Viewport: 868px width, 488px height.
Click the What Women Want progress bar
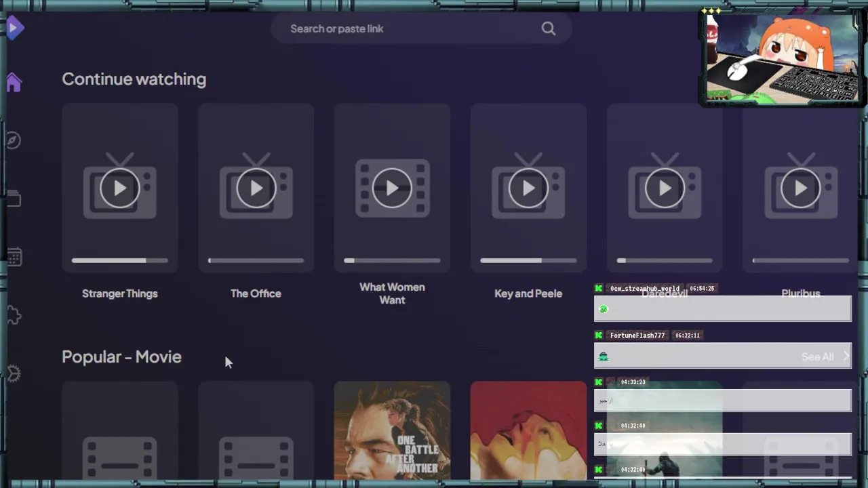(392, 260)
